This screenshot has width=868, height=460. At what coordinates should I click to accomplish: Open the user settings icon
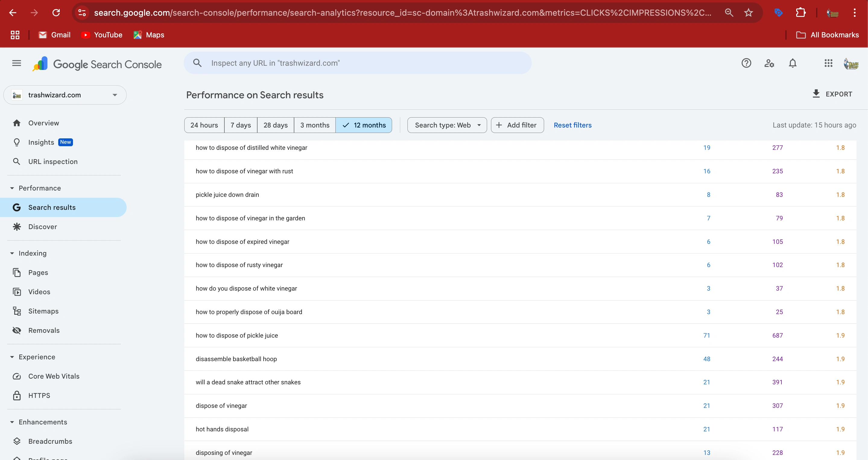(x=769, y=63)
